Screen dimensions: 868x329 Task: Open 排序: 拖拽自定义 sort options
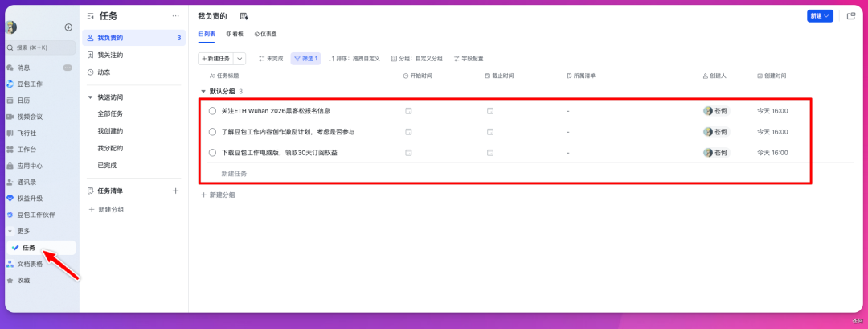[x=354, y=58]
